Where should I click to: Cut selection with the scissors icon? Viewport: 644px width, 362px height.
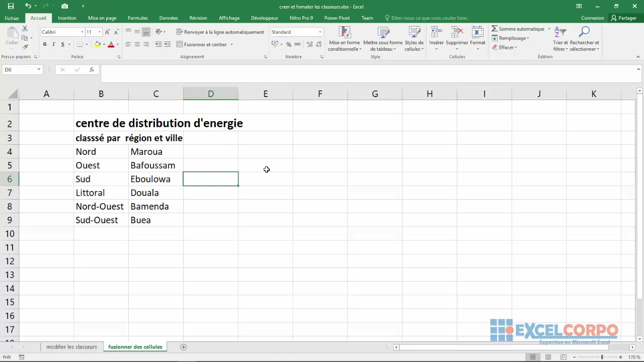pyautogui.click(x=25, y=29)
